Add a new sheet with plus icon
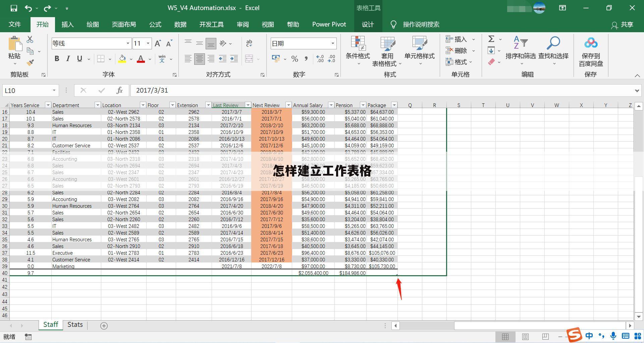Screen dimensions: 644x343 tap(104, 326)
